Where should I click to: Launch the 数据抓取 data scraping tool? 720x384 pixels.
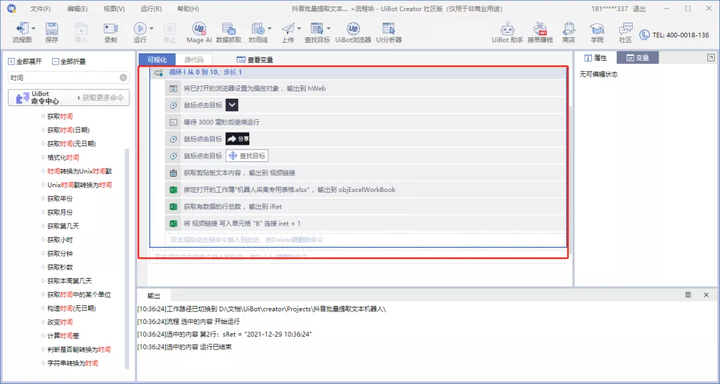pyautogui.click(x=228, y=32)
